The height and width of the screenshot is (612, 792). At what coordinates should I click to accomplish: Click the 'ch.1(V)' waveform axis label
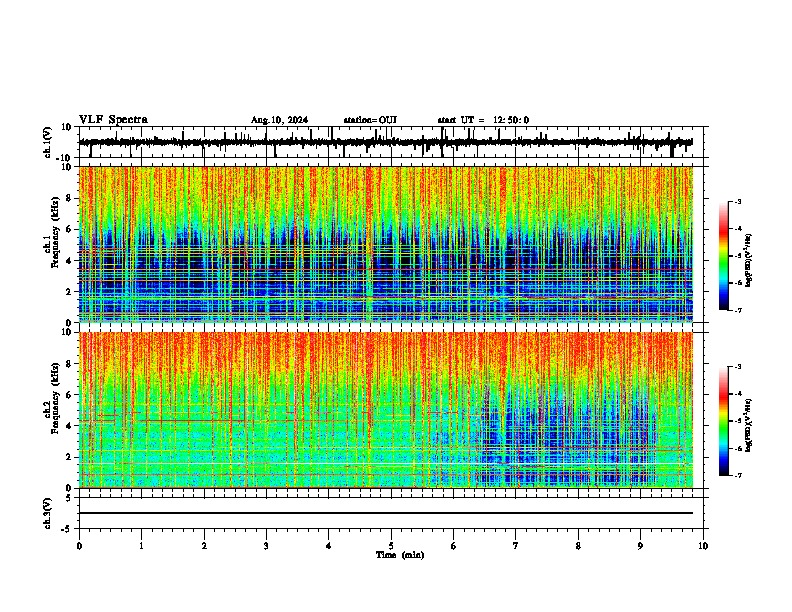[x=48, y=142]
